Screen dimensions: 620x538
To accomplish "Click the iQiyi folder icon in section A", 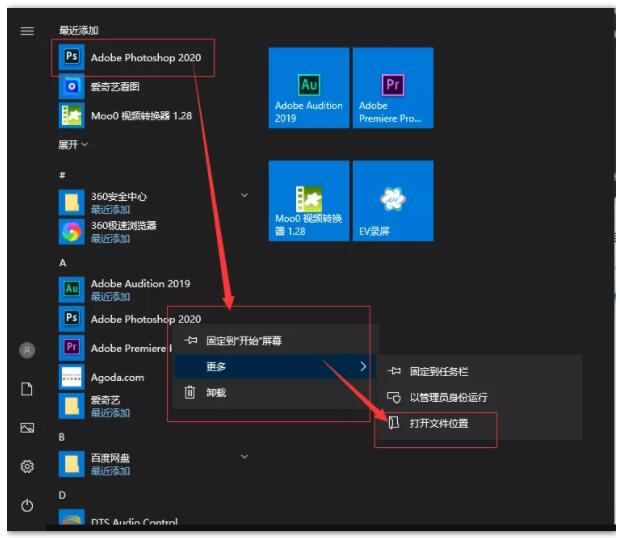I will click(72, 406).
